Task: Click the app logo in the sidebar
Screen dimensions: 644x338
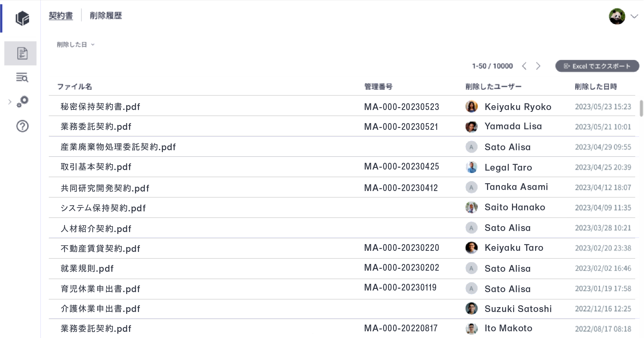Action: (22, 18)
